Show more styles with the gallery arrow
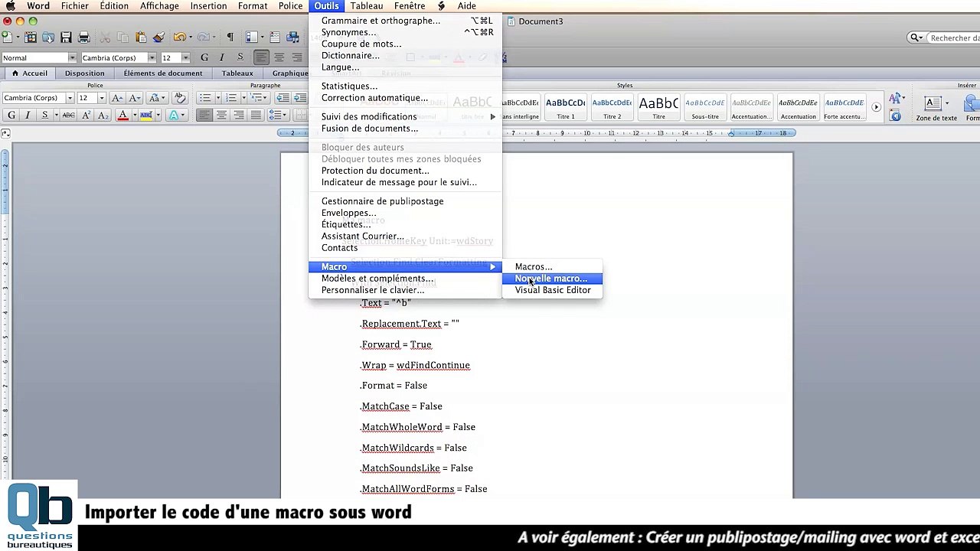The height and width of the screenshot is (551, 980). point(877,107)
